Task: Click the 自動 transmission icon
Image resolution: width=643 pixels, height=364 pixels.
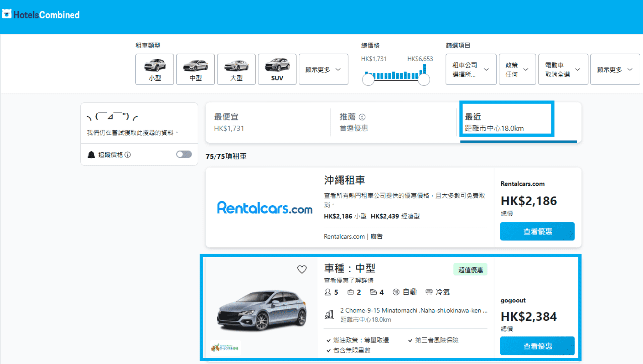Action: pos(396,292)
